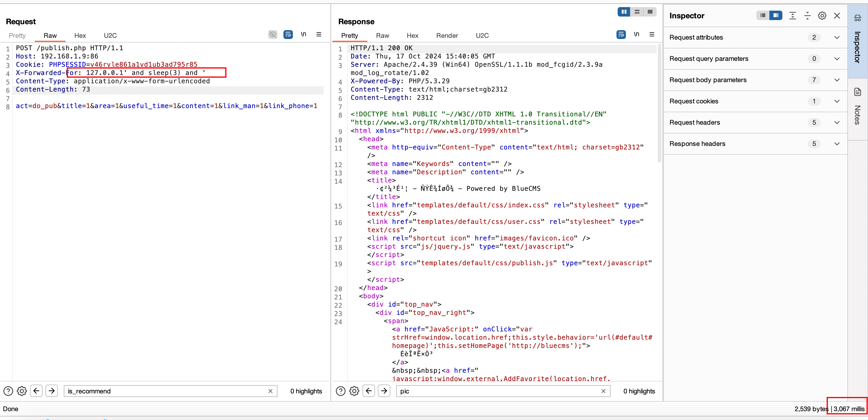Toggle non-printable chars hide icon in Request
The image size is (868, 420).
point(273,35)
